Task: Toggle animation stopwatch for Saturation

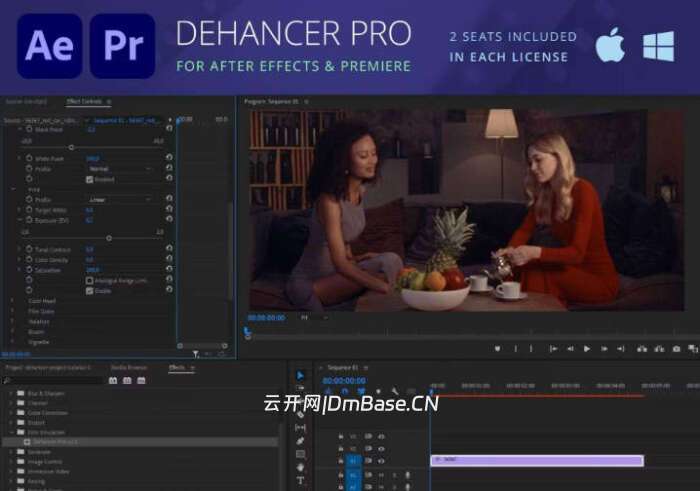Action: (29, 270)
